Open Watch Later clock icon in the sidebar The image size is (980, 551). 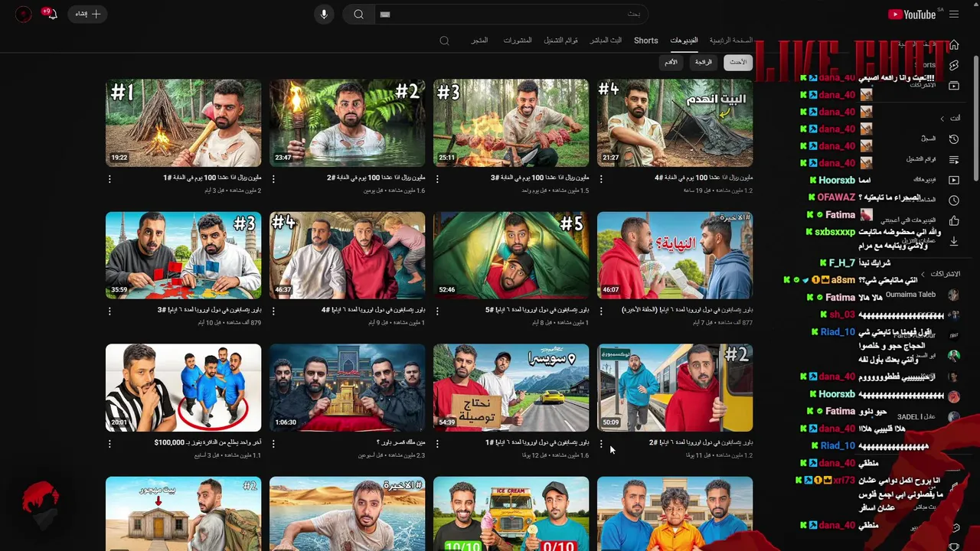point(954,201)
